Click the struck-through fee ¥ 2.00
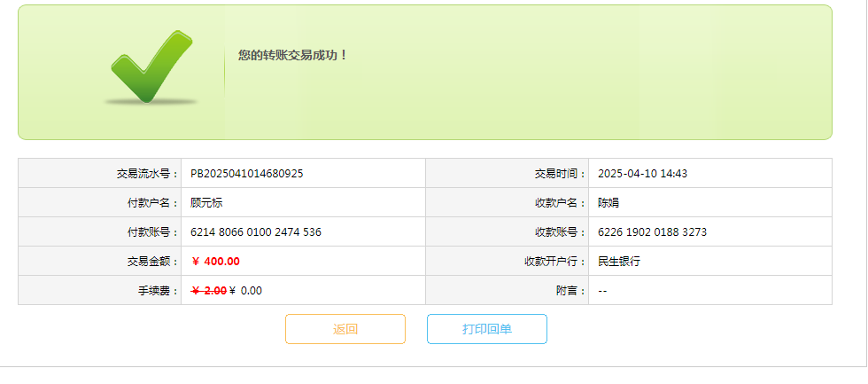Viewport: 868px width, 384px height. click(208, 291)
